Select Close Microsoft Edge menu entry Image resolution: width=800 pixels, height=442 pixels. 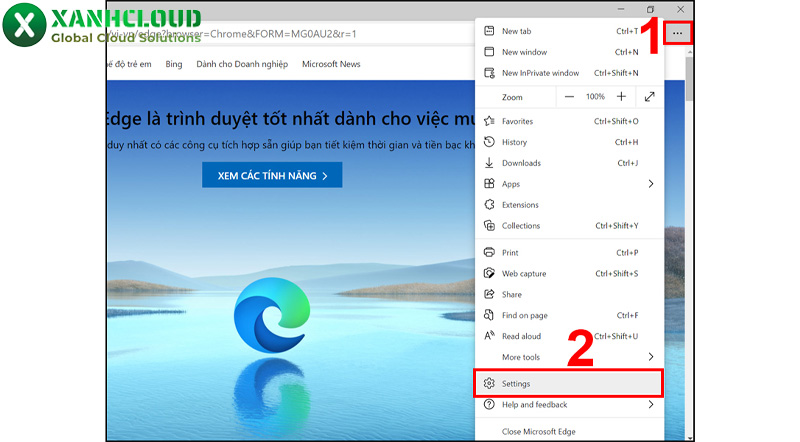tap(569, 431)
